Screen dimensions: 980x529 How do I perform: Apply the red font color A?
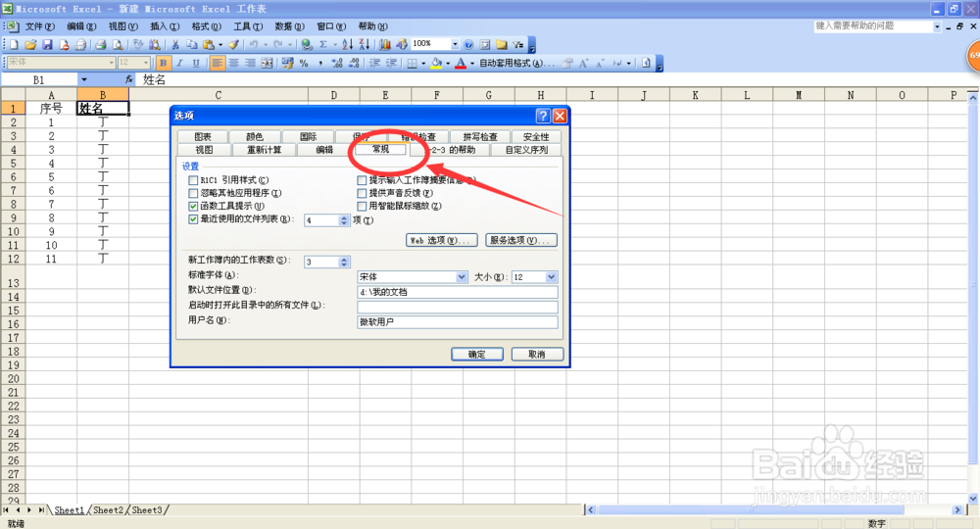coord(461,63)
